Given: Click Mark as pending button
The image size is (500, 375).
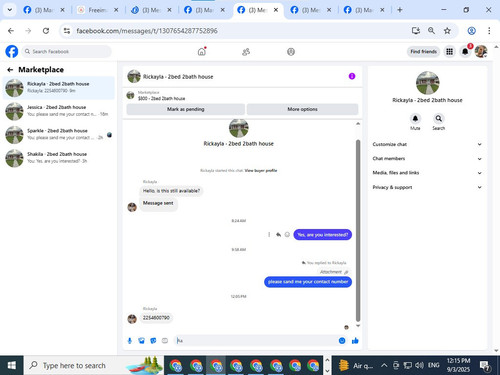Looking at the screenshot, I should (x=186, y=109).
